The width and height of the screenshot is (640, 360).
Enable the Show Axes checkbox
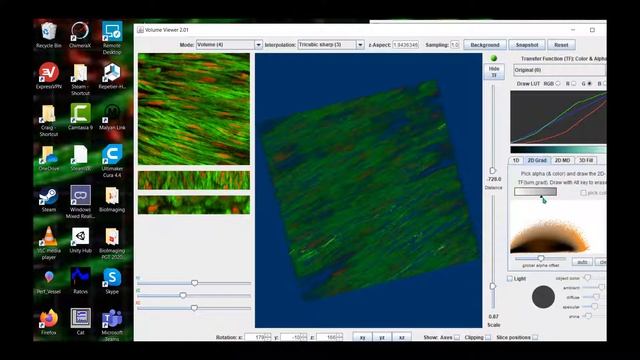(x=457, y=337)
